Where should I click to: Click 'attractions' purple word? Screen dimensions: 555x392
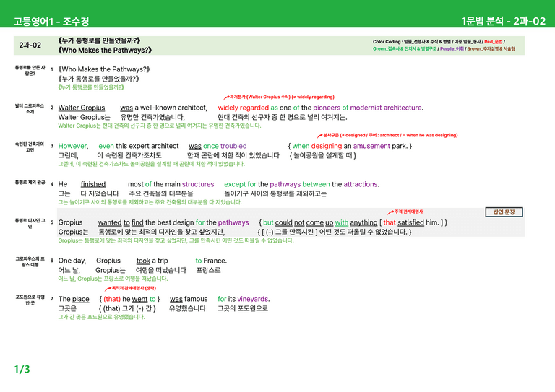coord(361,184)
